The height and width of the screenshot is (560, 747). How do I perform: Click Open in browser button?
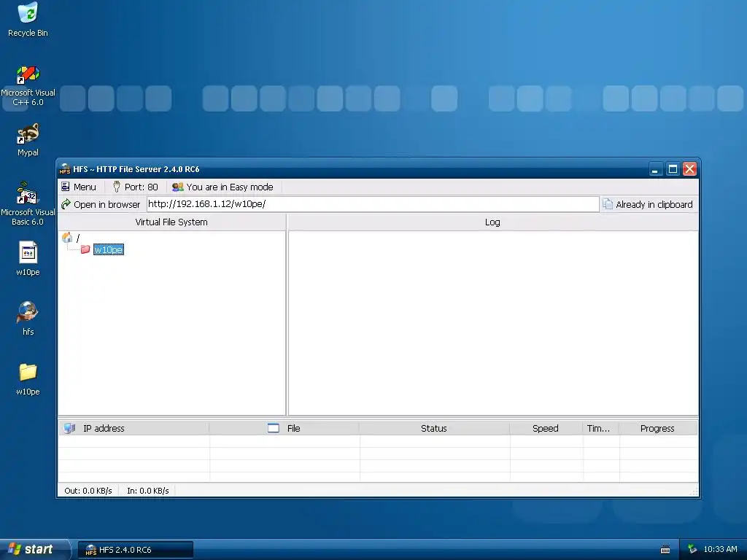click(x=101, y=204)
